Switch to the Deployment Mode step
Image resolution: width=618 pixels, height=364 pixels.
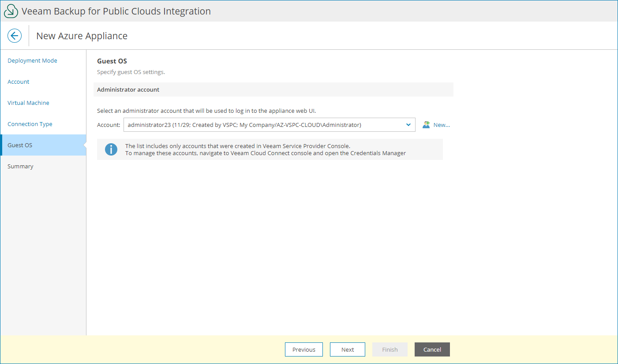tap(32, 60)
